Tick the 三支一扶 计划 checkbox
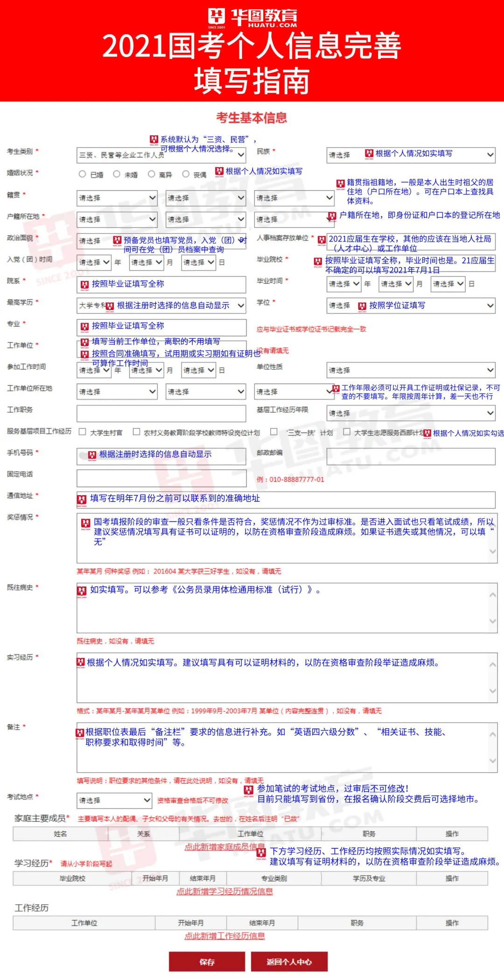 pyautogui.click(x=274, y=432)
